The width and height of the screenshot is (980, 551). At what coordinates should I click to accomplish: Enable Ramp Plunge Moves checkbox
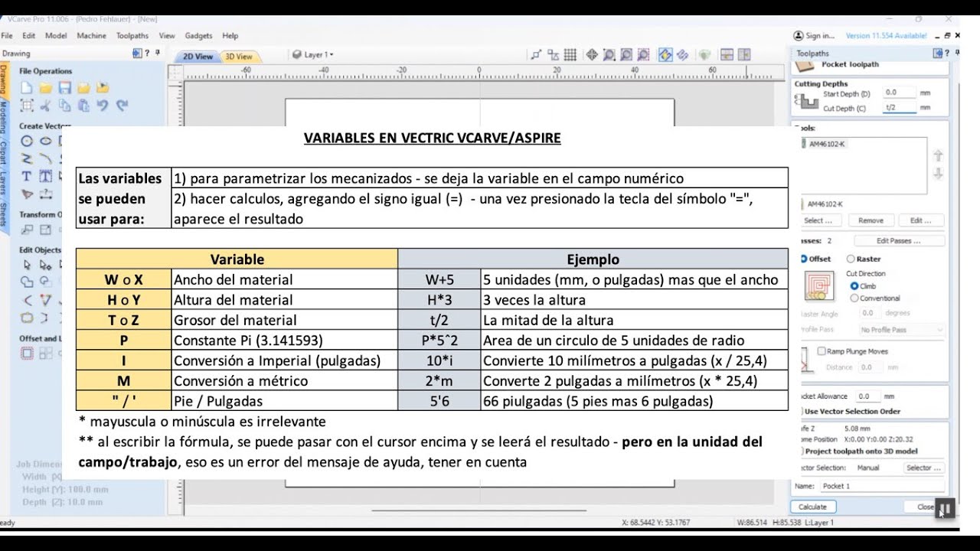853,351
